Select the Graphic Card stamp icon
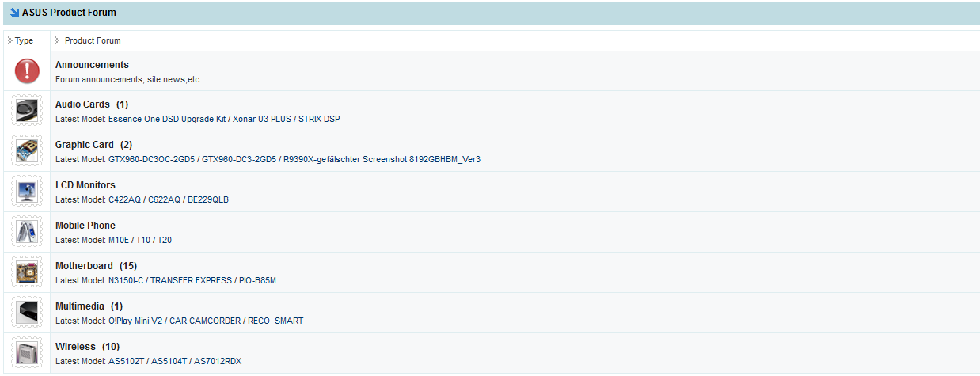This screenshot has height=376, width=980. [27, 151]
